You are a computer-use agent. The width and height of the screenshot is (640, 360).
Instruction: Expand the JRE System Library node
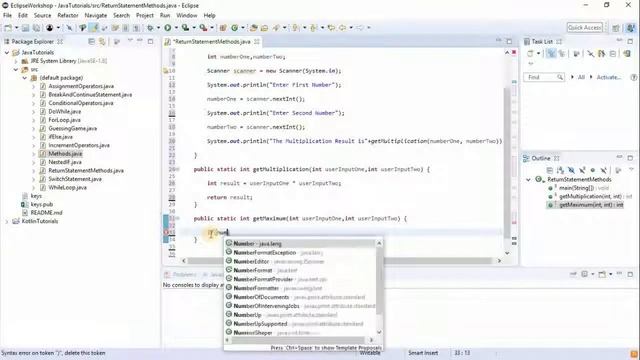click(x=16, y=61)
